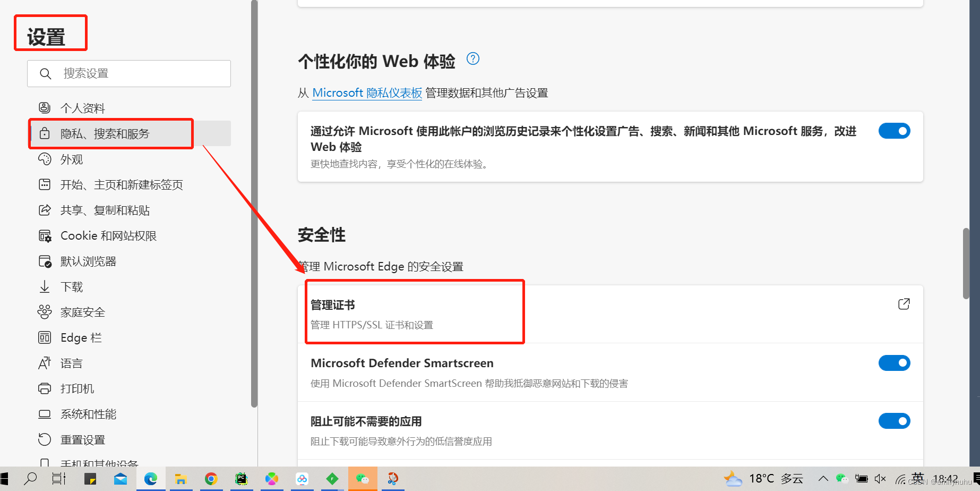
Task: Open Cookie 和网站权限 settings
Action: point(108,236)
